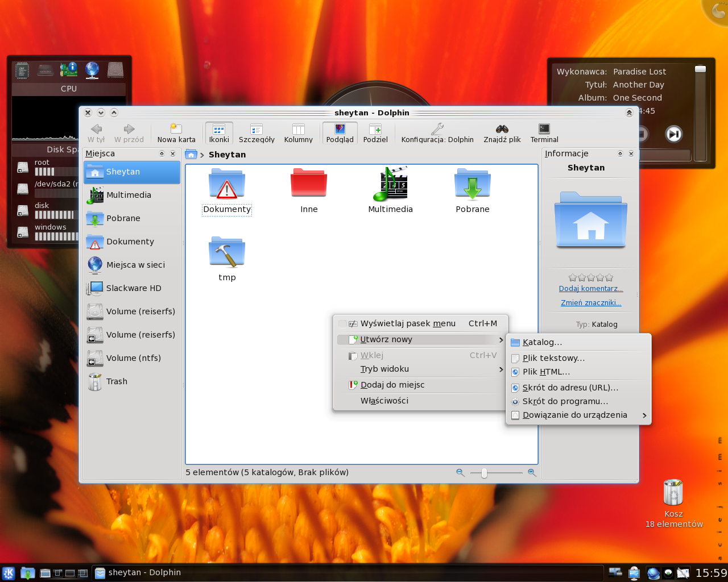Open Miejsca w sieci place

pyautogui.click(x=132, y=265)
